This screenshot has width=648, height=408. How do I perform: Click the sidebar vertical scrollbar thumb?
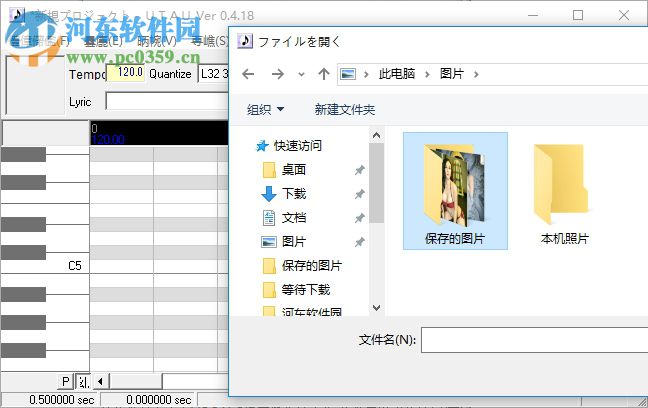coord(376,183)
